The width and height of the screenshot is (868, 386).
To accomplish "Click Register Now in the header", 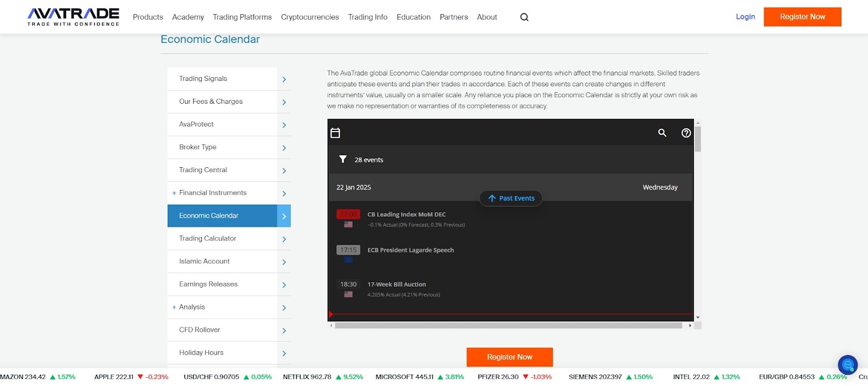I will pos(802,17).
